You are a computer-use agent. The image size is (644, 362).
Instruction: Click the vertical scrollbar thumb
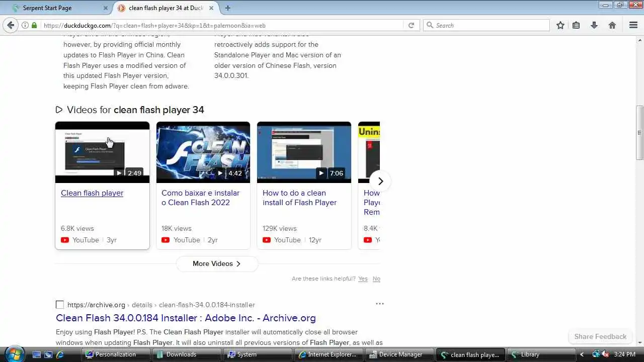(x=639, y=133)
